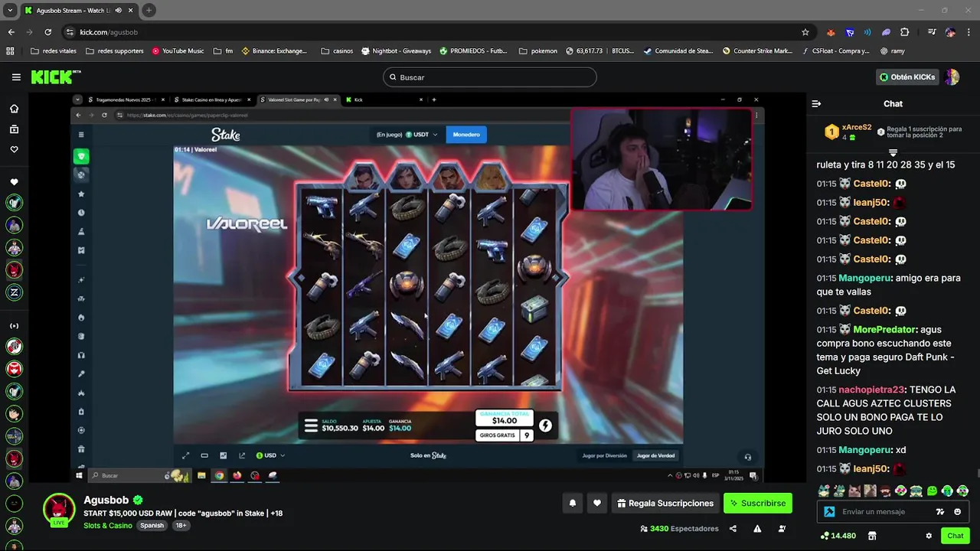The width and height of the screenshot is (980, 551).
Task: Open Comunidad de Steam bookmark
Action: pos(678,51)
